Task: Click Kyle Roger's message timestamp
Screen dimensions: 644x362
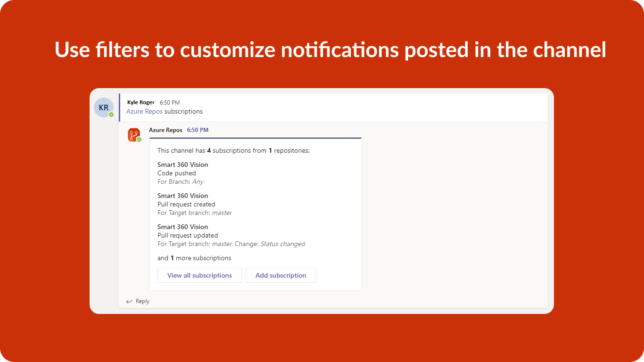Action: tap(170, 102)
